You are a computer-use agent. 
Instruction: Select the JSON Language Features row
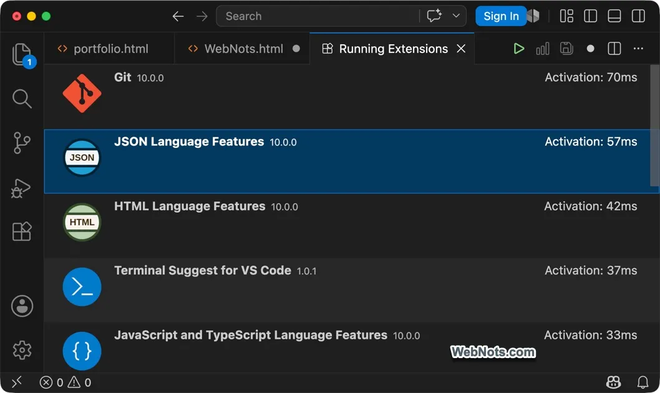coord(347,161)
